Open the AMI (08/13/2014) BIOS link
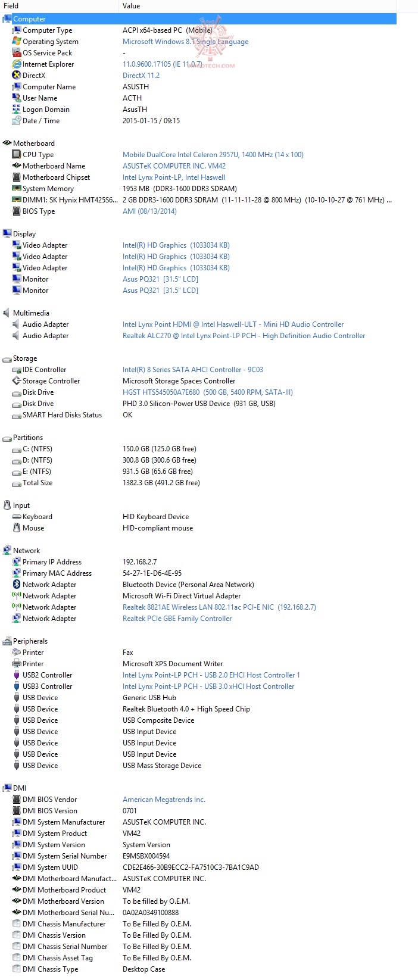Screen dimensions: 418x980 pyautogui.click(x=149, y=211)
